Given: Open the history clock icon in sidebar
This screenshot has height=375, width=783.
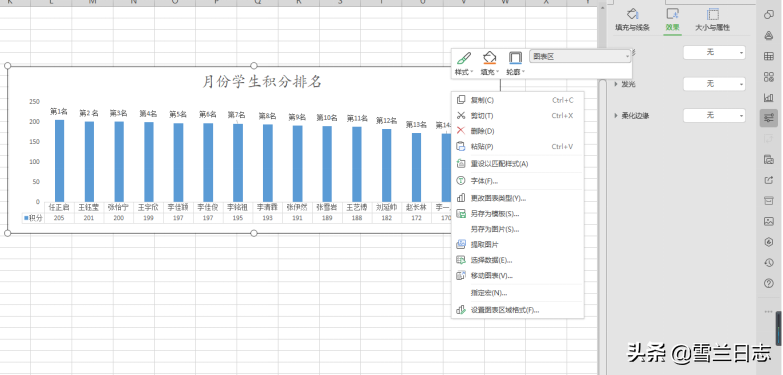Looking at the screenshot, I should click(769, 263).
